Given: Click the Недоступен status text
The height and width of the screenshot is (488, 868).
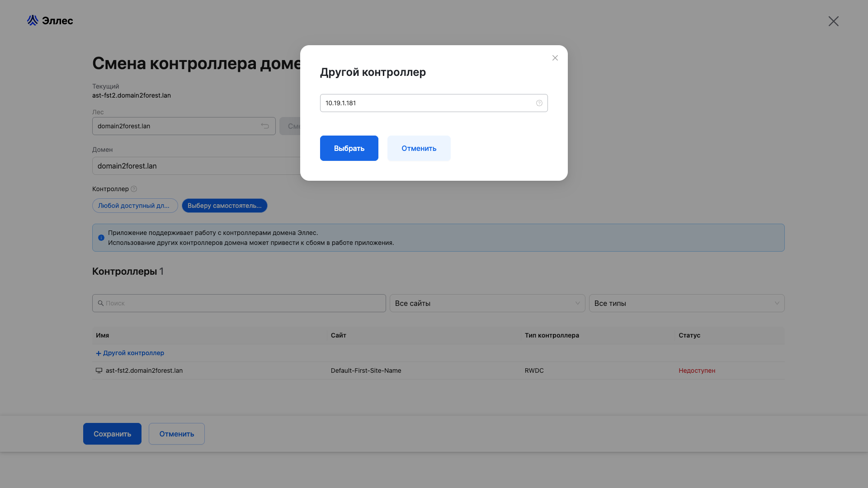Looking at the screenshot, I should [697, 371].
